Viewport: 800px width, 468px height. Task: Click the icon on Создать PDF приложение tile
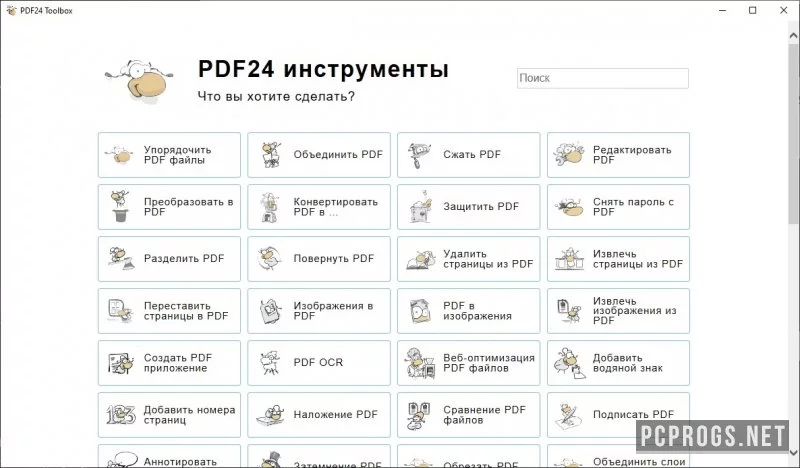pos(121,363)
